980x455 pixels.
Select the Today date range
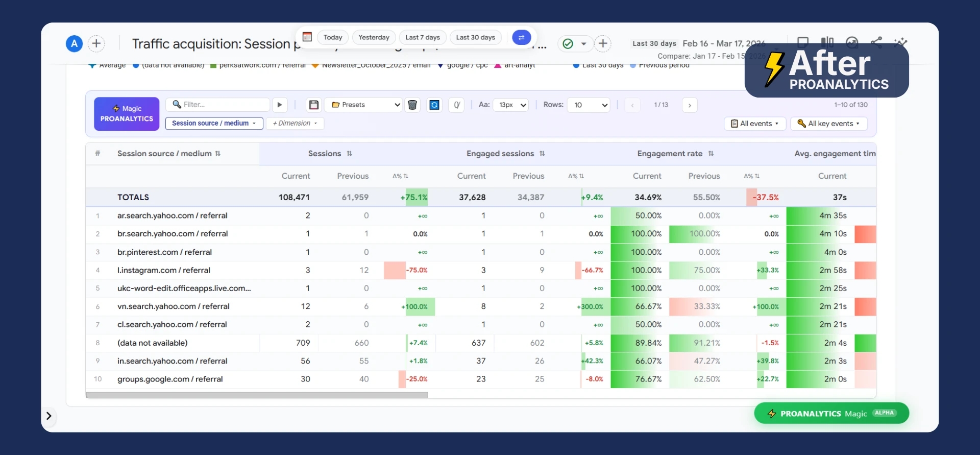(333, 37)
